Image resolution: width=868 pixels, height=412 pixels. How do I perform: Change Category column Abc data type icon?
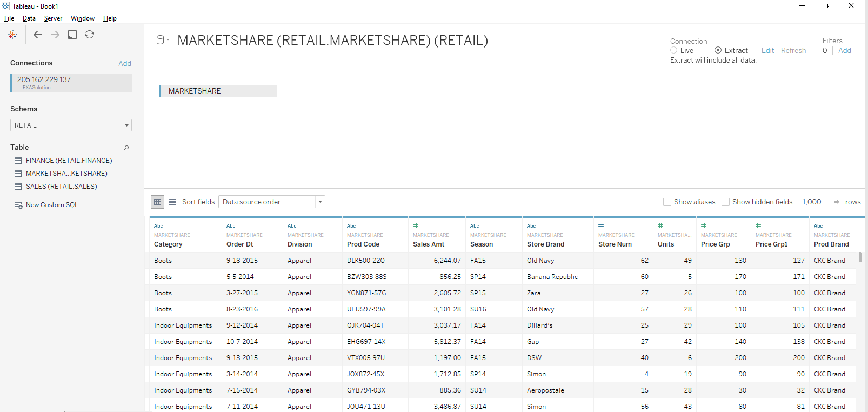[x=158, y=226]
